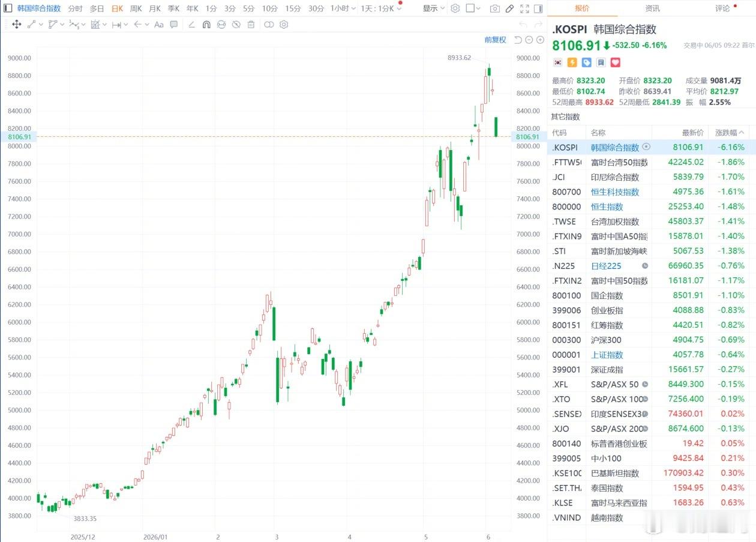This screenshot has height=542, width=756.
Task: Click the linked-circles overlay icon
Action: (269, 25)
